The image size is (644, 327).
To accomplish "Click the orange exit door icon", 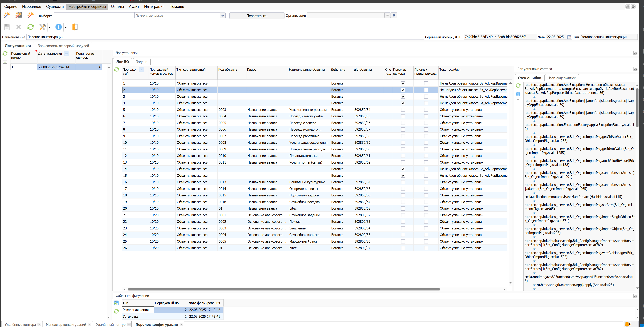I will (75, 27).
